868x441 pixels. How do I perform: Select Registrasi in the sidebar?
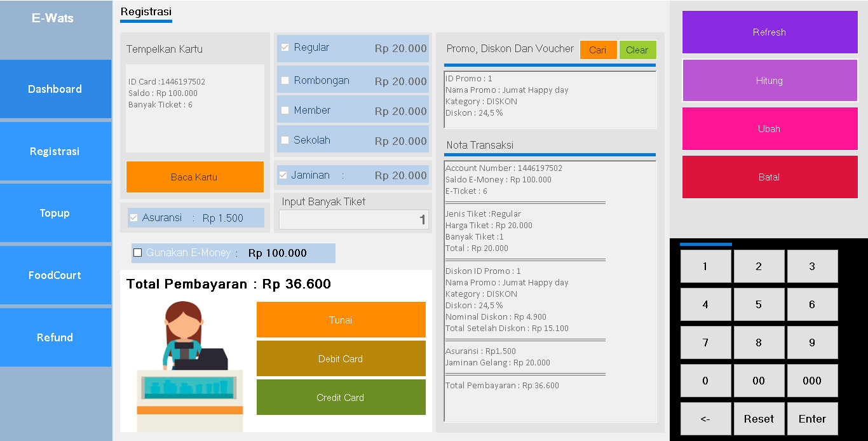(x=55, y=151)
